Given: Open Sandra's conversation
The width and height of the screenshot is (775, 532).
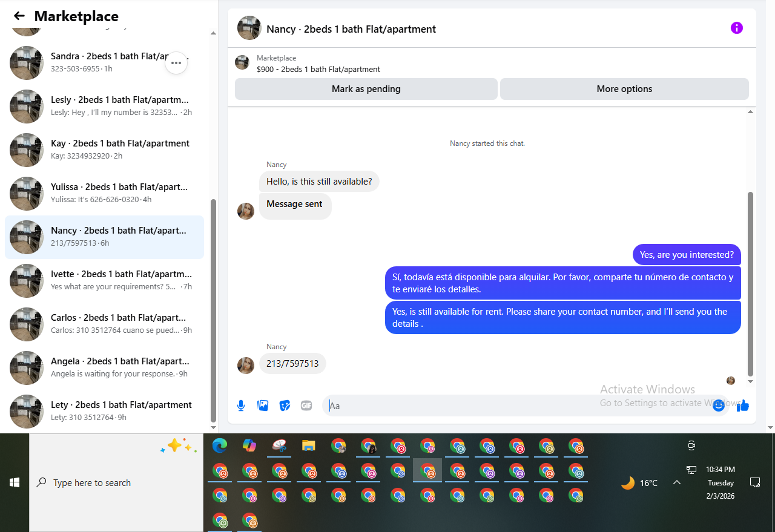Looking at the screenshot, I should coord(104,62).
